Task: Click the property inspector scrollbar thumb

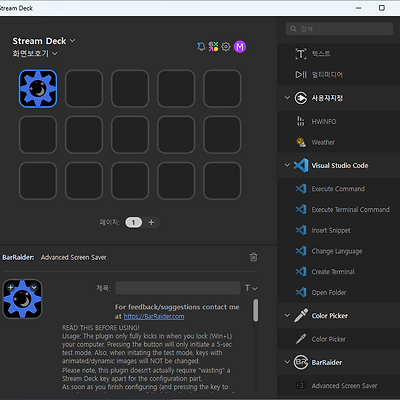Action: (256, 310)
